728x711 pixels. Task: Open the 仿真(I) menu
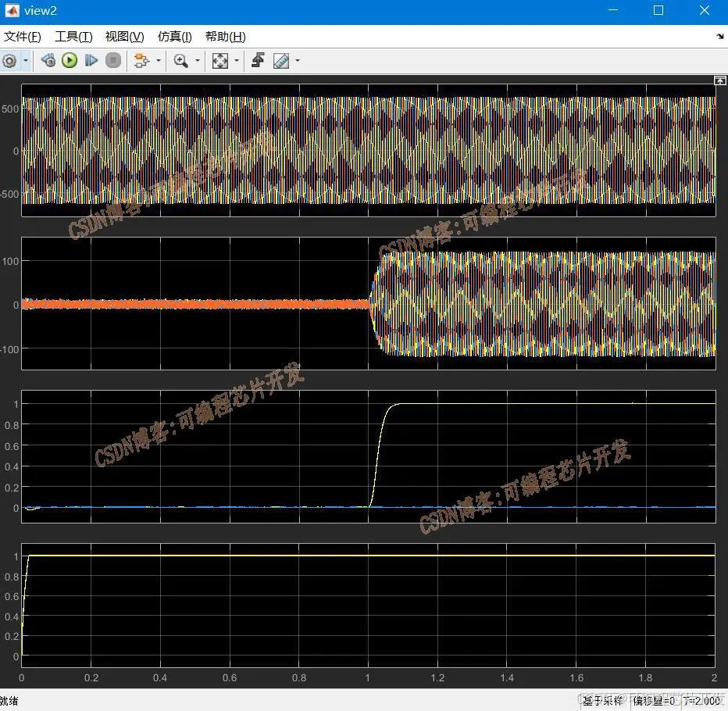click(x=174, y=36)
